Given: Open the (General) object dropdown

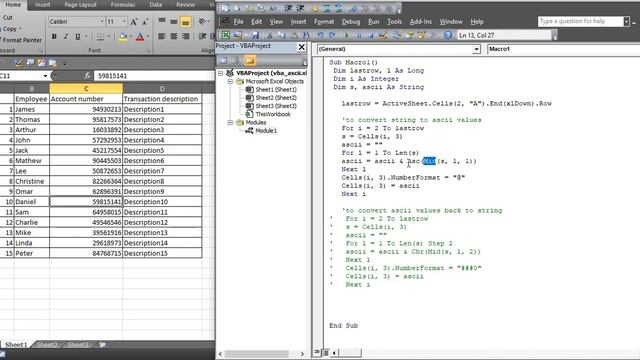Looking at the screenshot, I should point(476,49).
